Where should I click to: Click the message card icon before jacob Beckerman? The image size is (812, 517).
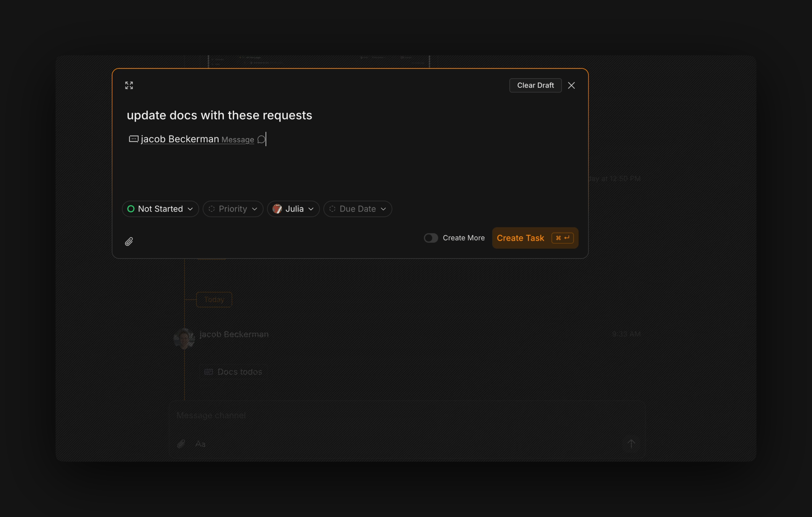point(134,139)
